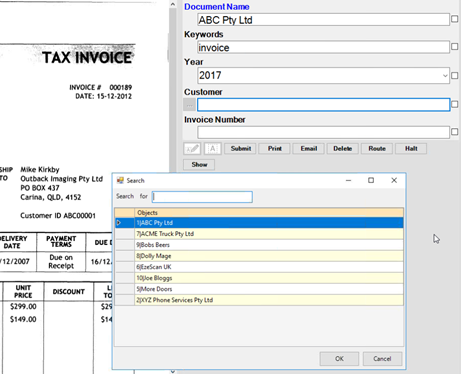Click the document viewer scroll-down arrow
The image size is (461, 374).
tap(172, 371)
